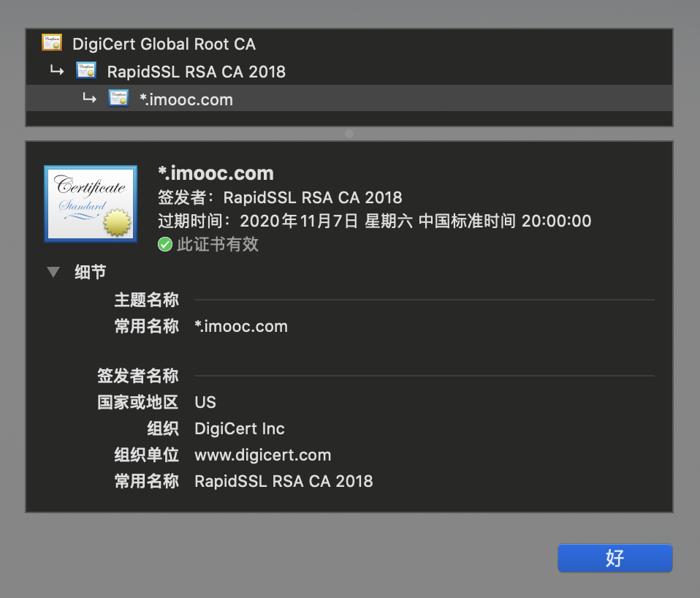
Task: Collapse the 细节 disclosure triangle
Action: click(x=53, y=272)
